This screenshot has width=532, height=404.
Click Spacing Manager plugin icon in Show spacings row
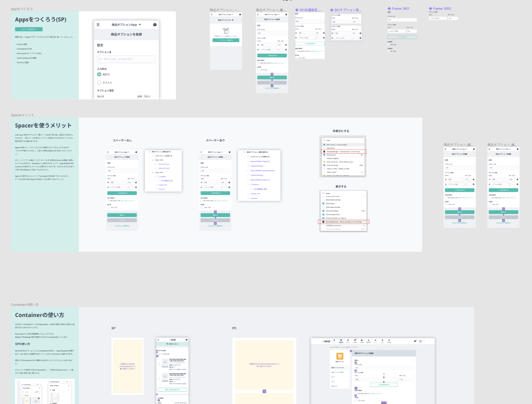[323, 222]
